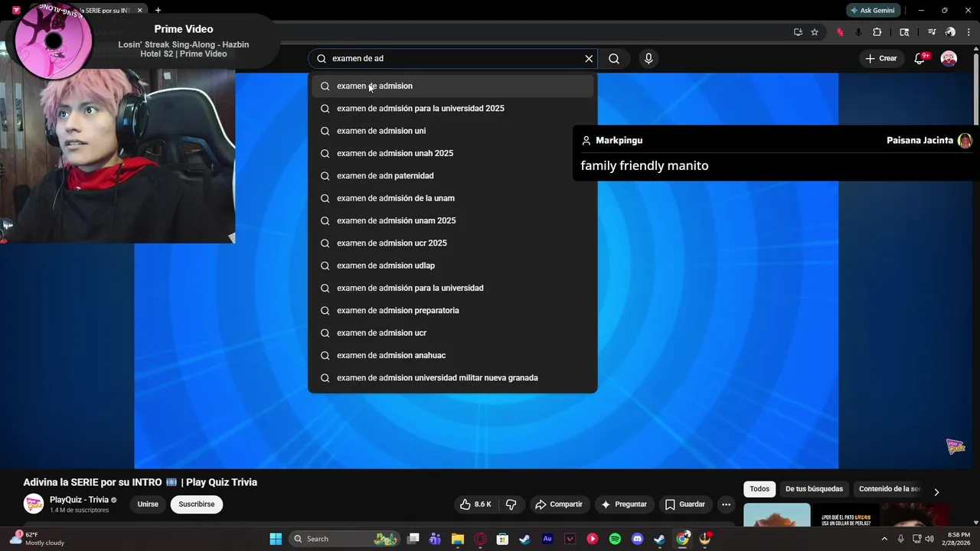Open YouTube notifications bell
The width and height of the screenshot is (980, 551).
coord(920,59)
